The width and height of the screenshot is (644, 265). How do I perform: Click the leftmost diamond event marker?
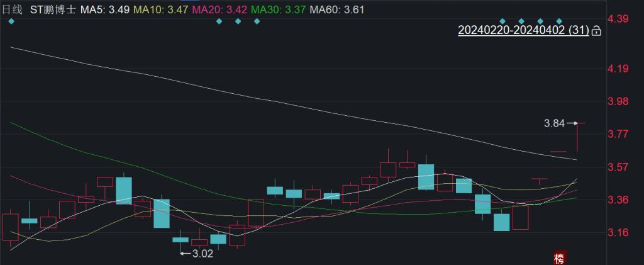tap(11, 21)
